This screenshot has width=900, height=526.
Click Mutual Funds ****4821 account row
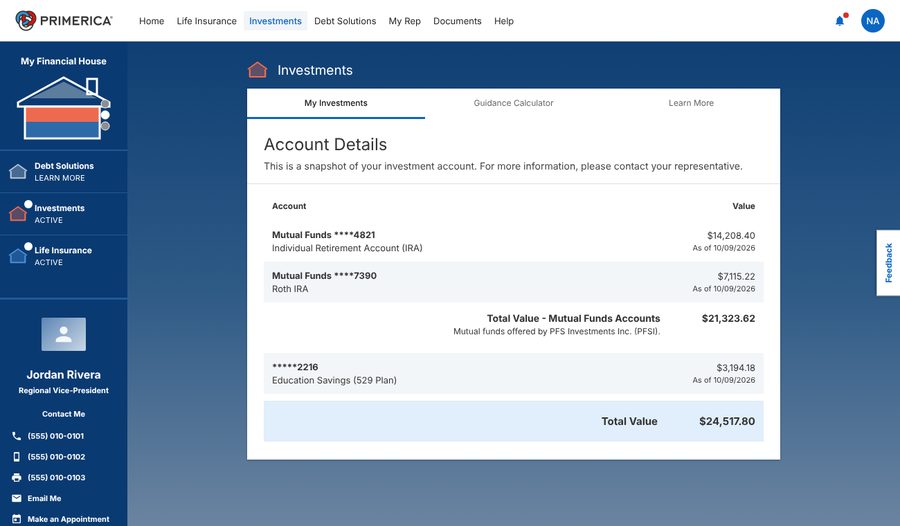[514, 241]
